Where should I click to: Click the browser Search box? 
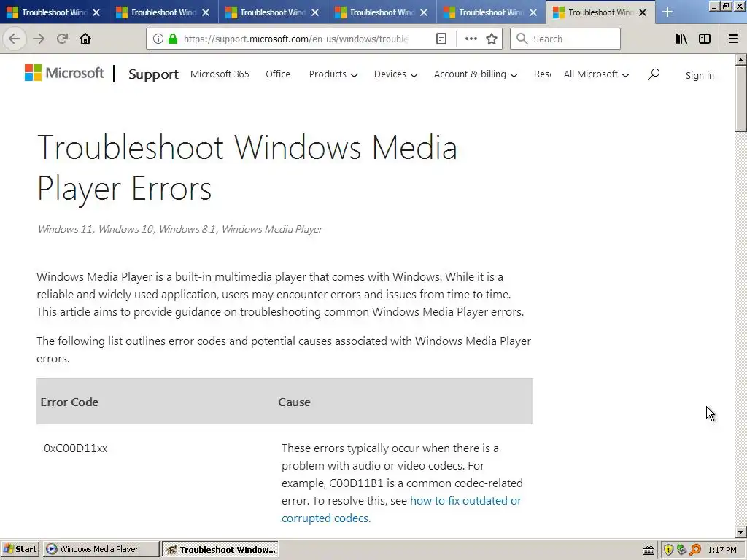point(565,39)
